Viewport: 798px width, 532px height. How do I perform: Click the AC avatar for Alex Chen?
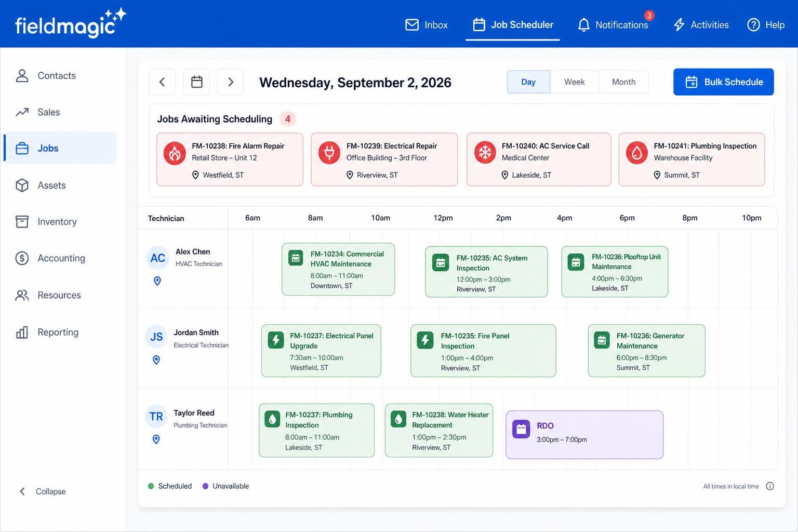point(157,258)
